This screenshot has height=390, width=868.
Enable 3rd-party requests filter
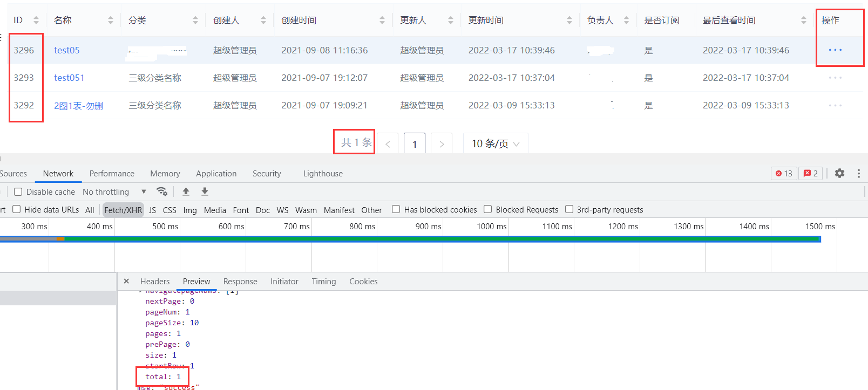569,209
